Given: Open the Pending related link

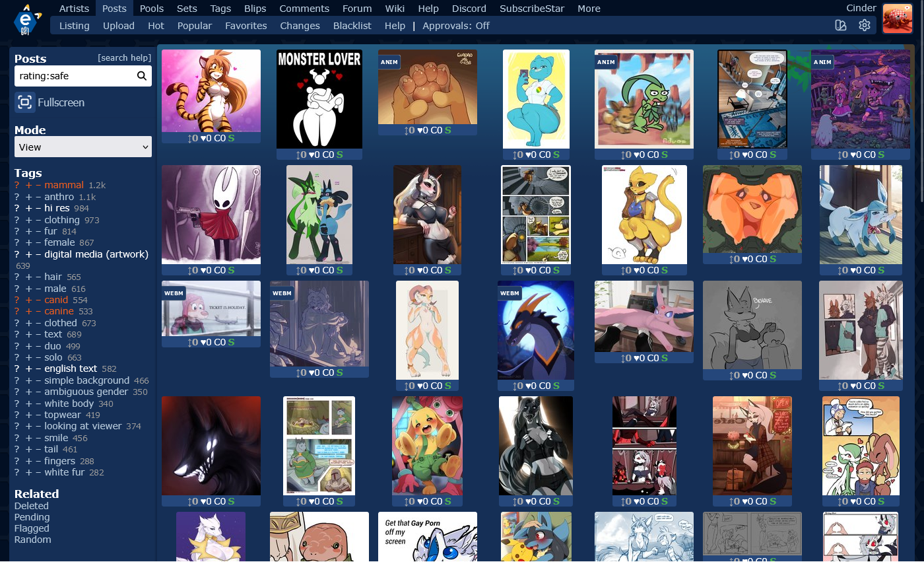Looking at the screenshot, I should pyautogui.click(x=32, y=517).
